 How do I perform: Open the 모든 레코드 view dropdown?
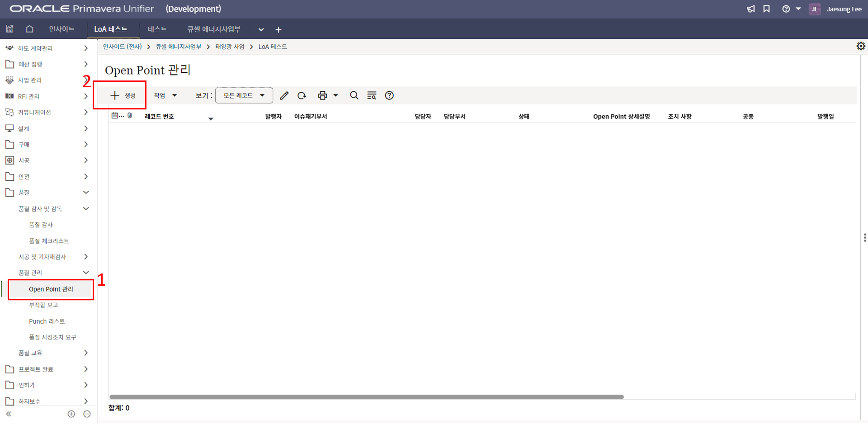244,95
